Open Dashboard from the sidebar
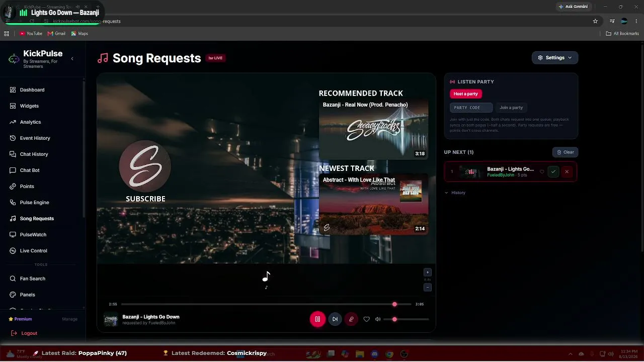The image size is (644, 362). click(32, 90)
